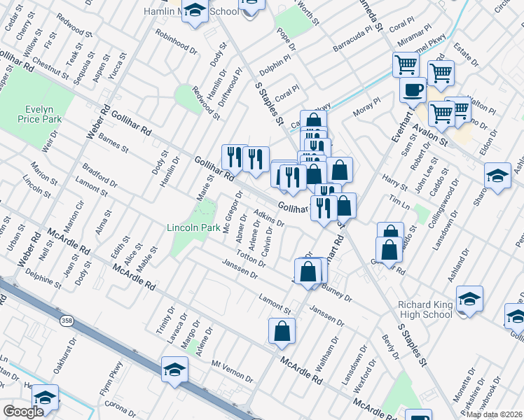
Task: Open the shopping bag marker near Burney Dr
Action: pos(308,271)
